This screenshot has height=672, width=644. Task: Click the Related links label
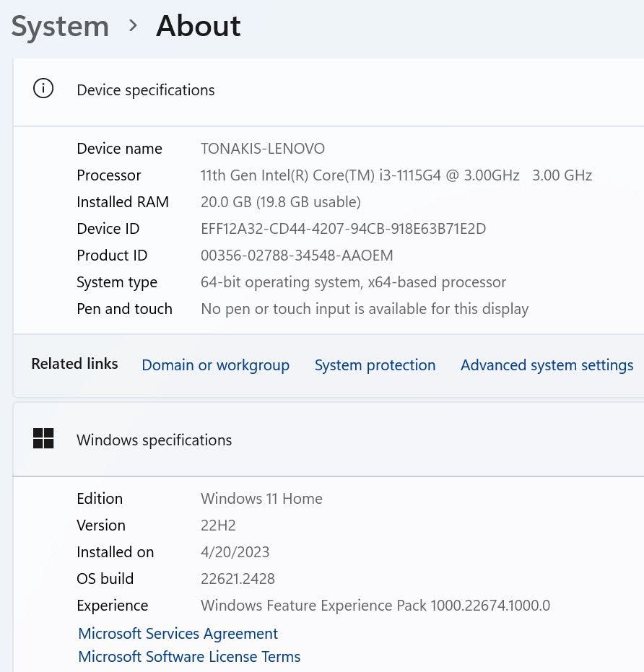tap(74, 364)
